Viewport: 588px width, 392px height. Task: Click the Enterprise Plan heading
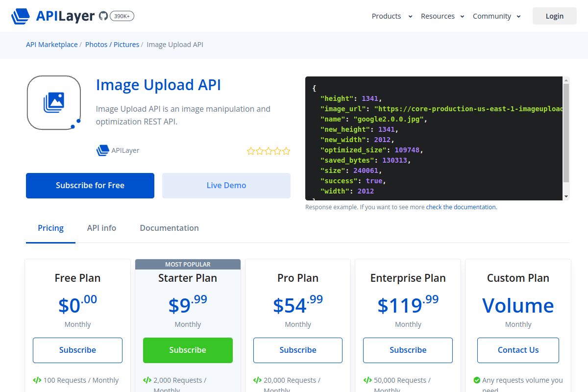408,278
